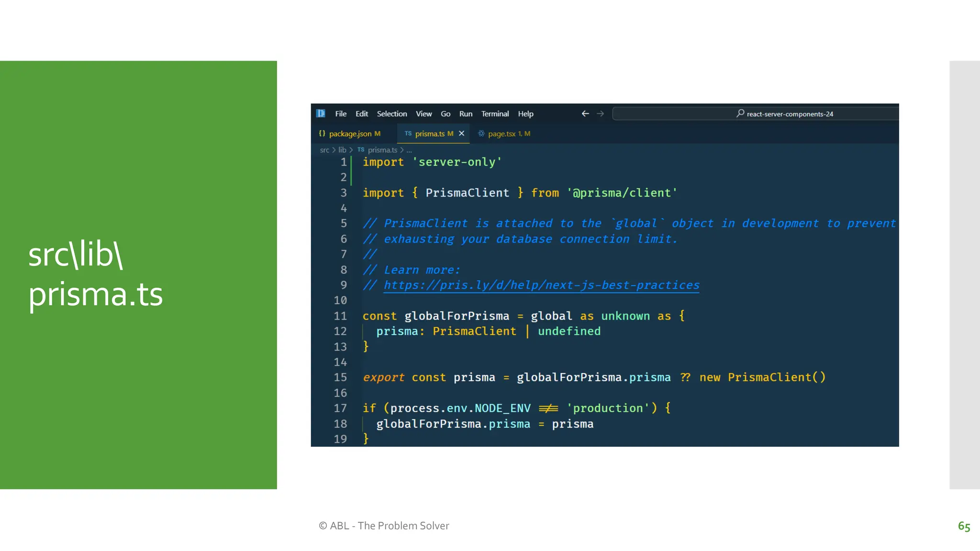
Task: Expand the src breadcrumb segment
Action: point(324,150)
